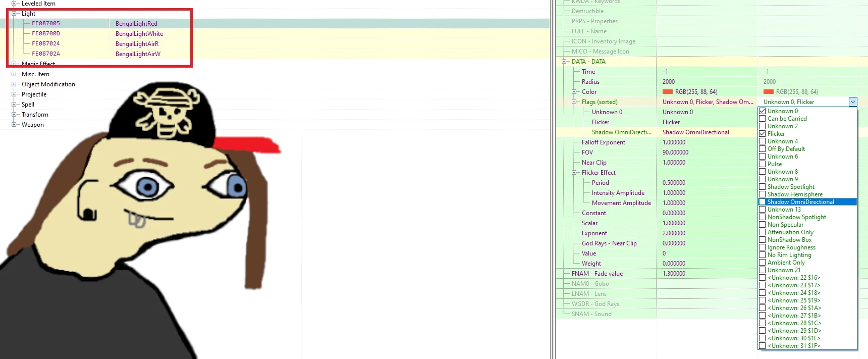
Task: Expand the Spell category node
Action: [14, 105]
